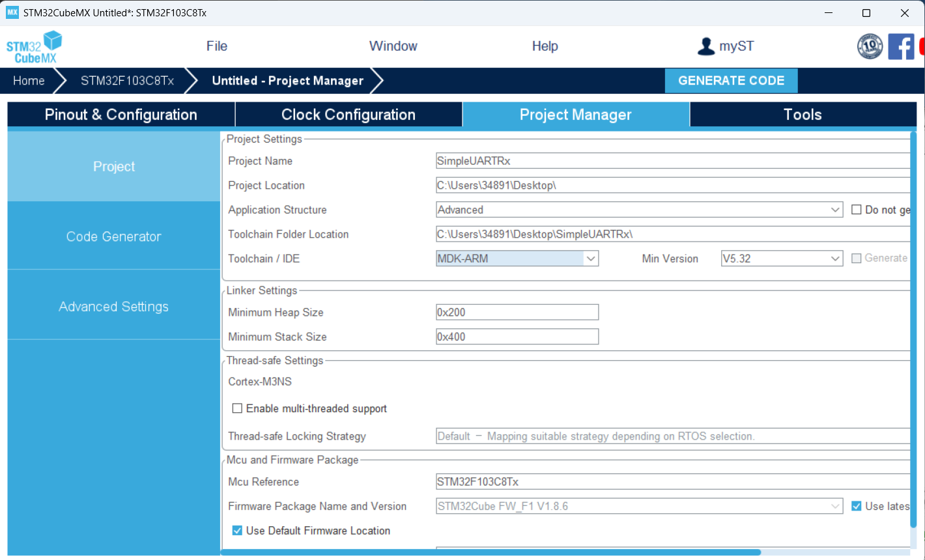Screen dimensions: 925x560
Task: Click the MX app icon in title bar
Action: click(12, 12)
